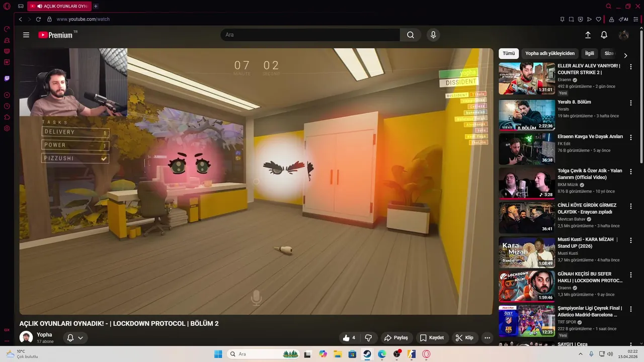Open Opera AI assistant button
Viewport: 644px width, 362px height.
[623, 19]
